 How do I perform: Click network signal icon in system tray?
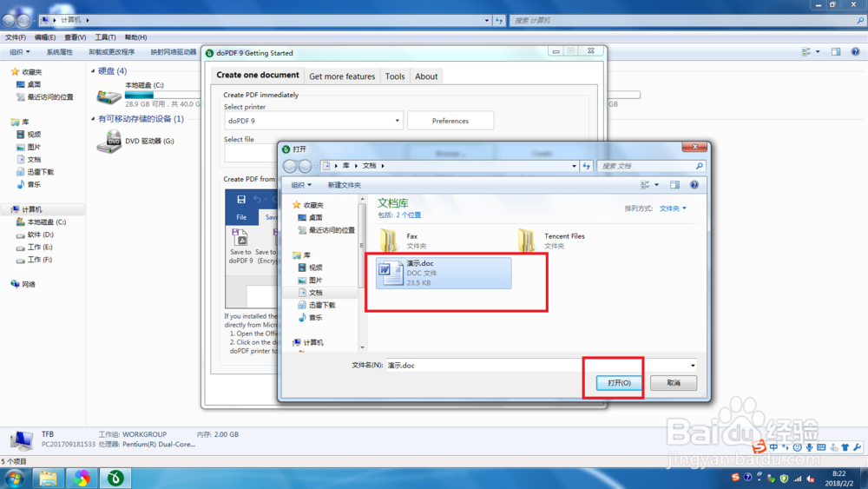pyautogui.click(x=798, y=479)
